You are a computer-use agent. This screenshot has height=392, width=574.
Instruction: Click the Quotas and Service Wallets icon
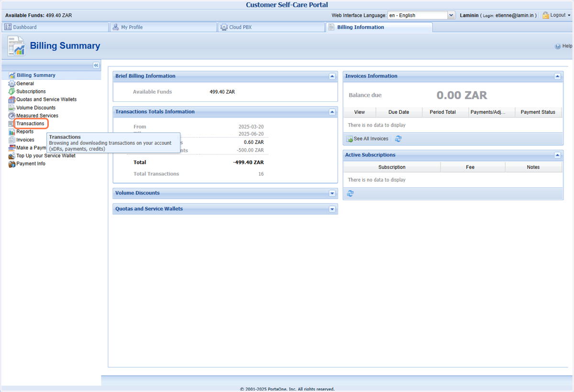point(12,99)
